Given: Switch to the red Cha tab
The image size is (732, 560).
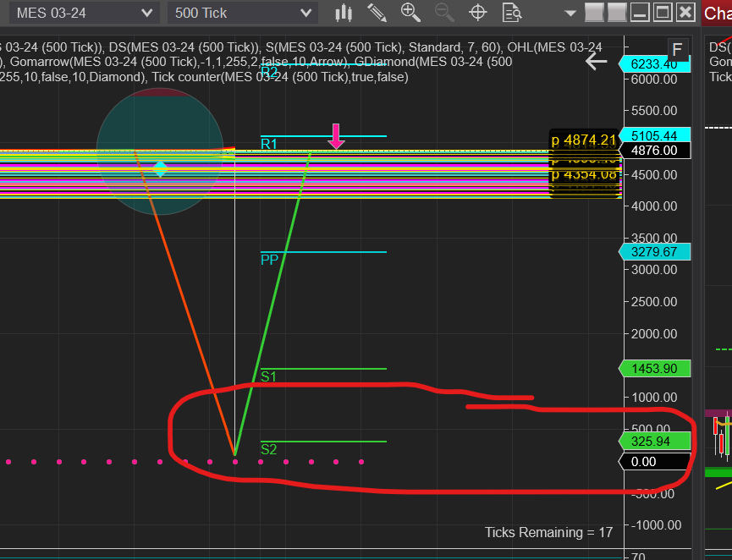Looking at the screenshot, I should (x=717, y=13).
